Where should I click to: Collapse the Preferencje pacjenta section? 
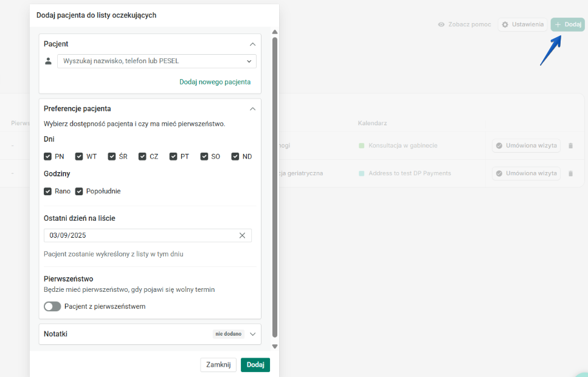[x=253, y=108]
